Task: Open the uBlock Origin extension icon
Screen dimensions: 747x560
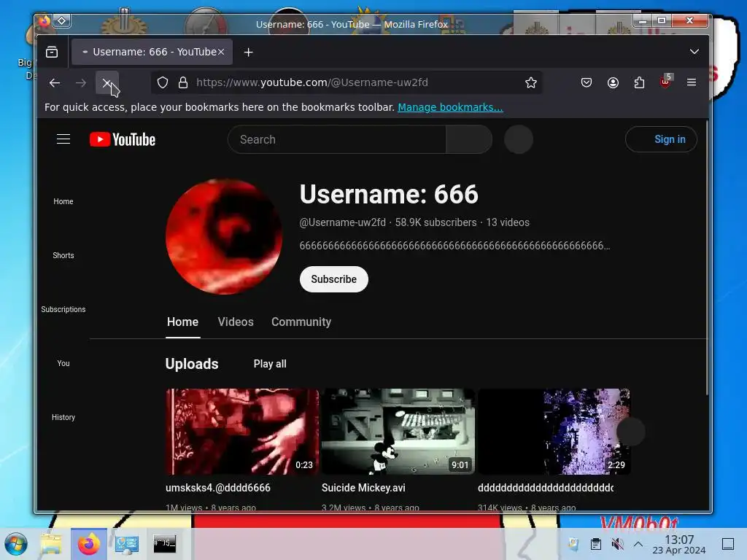Action: point(665,82)
